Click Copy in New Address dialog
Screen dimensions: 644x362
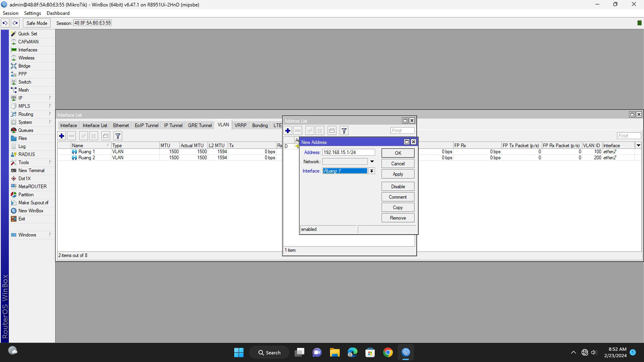398,208
